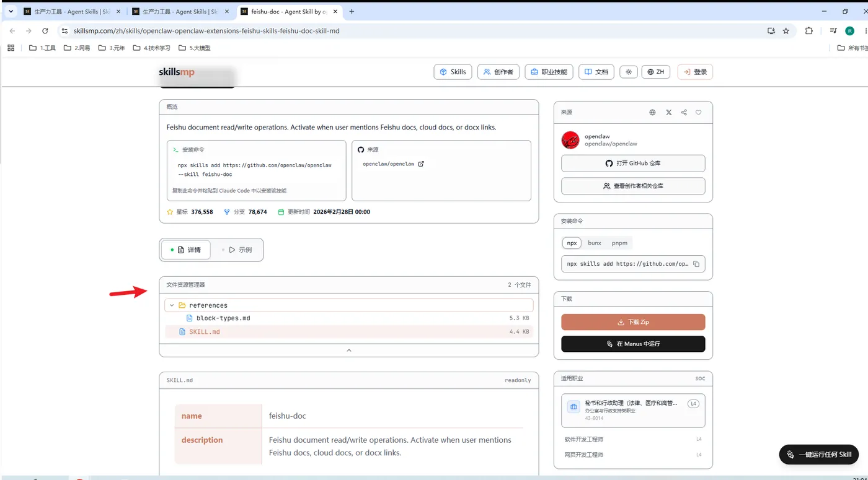The width and height of the screenshot is (868, 480).
Task: Click the 登录 login button
Action: 695,72
